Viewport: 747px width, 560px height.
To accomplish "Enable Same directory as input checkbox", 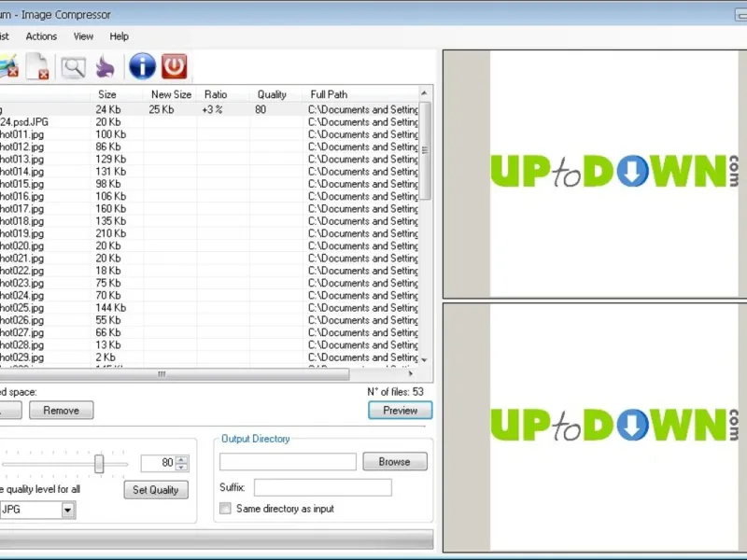I will (x=225, y=508).
